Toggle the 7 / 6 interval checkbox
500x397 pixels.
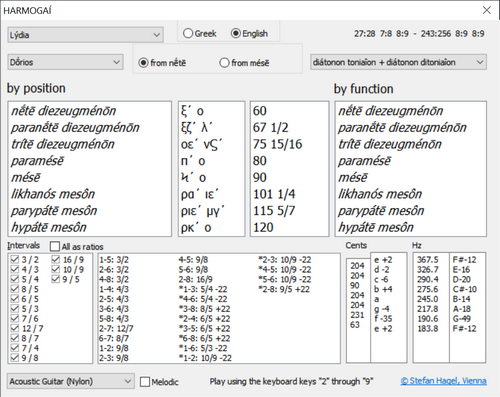pos(15,319)
